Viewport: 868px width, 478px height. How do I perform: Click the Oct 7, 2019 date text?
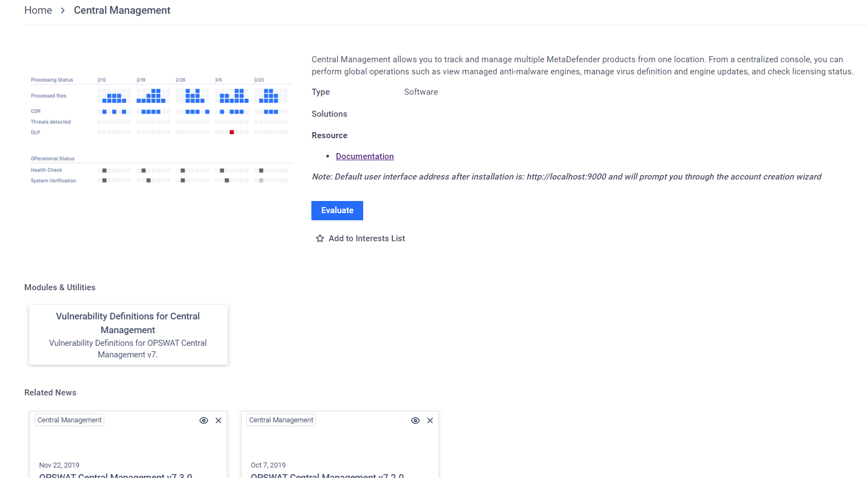pos(268,465)
